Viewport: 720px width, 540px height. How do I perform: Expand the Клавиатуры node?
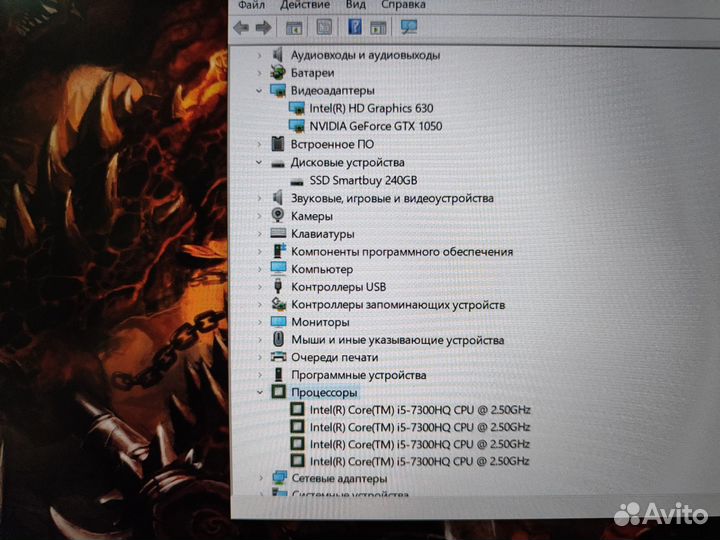pos(260,234)
